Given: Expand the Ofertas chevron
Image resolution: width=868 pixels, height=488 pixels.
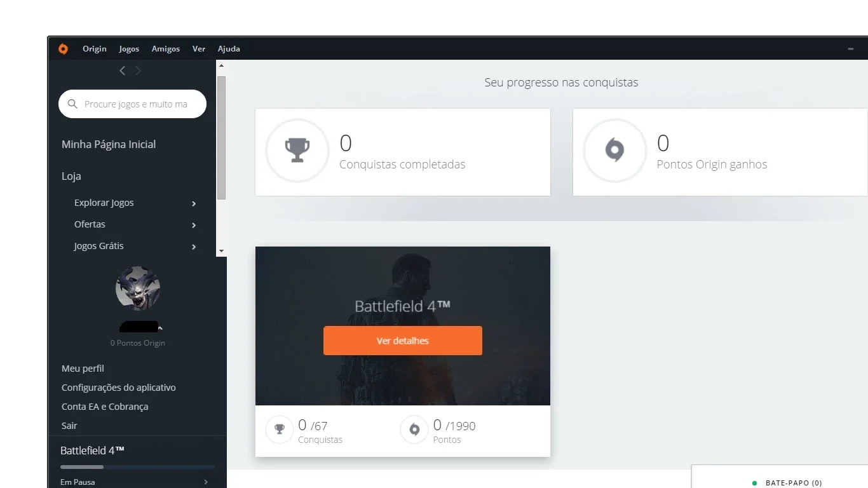Looking at the screenshot, I should [x=194, y=225].
